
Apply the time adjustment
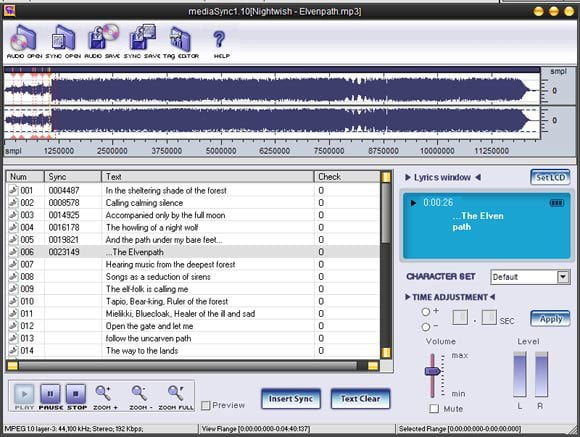[550, 319]
